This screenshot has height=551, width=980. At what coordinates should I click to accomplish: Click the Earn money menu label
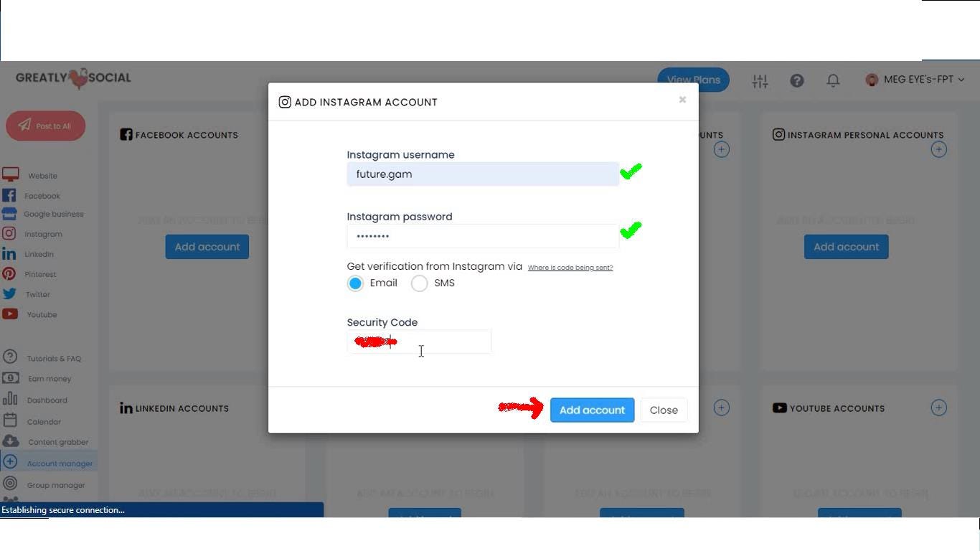click(x=50, y=379)
